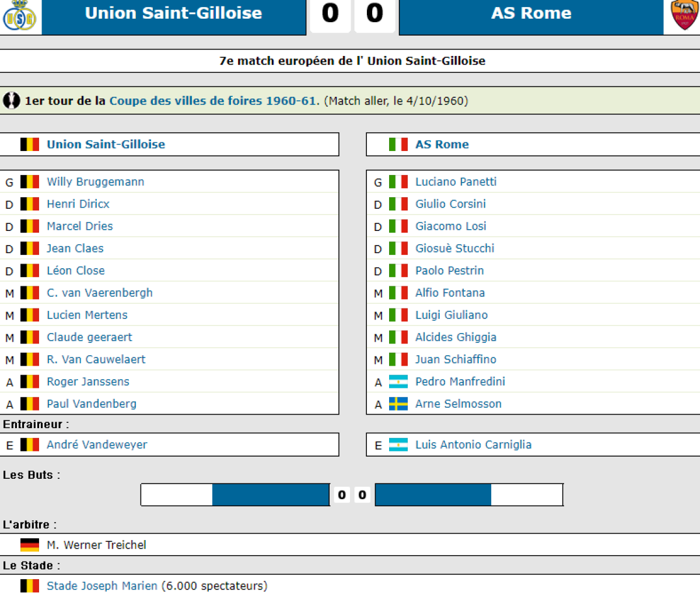Open Coupe des villes de foires 1960-61 link
The image size is (700, 596).
pos(214,101)
